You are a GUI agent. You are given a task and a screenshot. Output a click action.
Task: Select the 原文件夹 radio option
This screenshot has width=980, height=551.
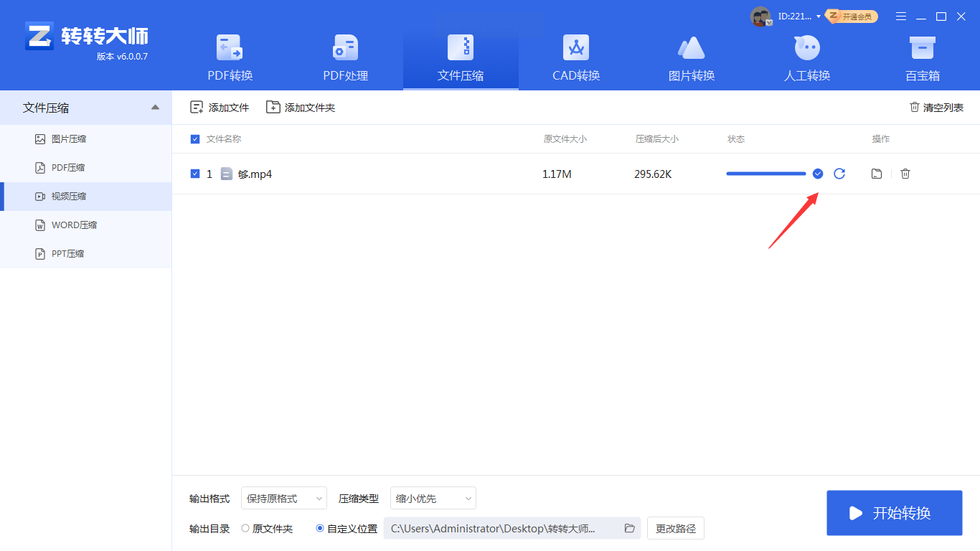pyautogui.click(x=267, y=529)
